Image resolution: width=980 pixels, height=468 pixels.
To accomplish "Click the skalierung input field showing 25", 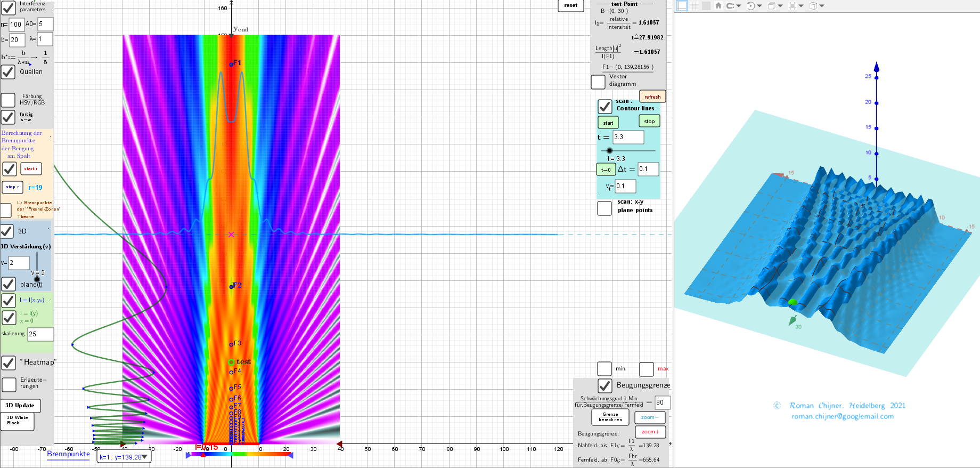I will tap(40, 334).
